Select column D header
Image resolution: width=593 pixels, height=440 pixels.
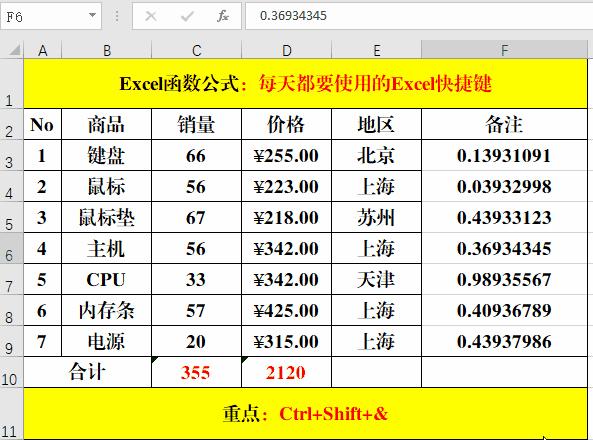click(x=286, y=50)
